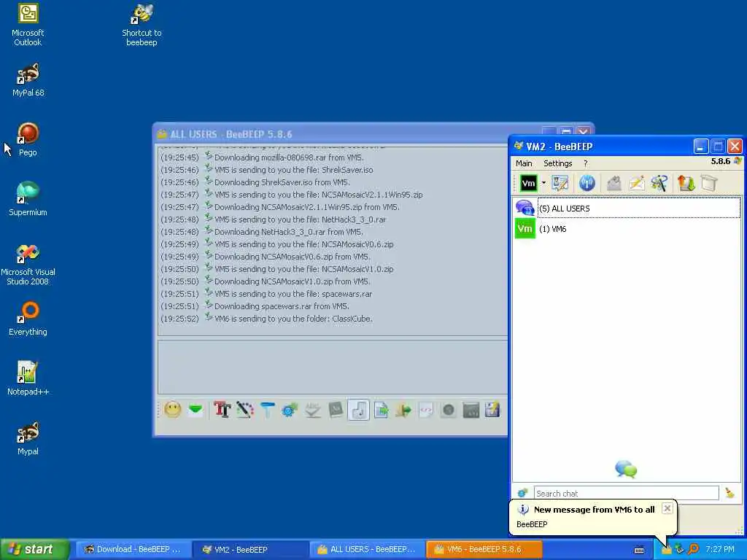Click the black Vm user status avatar
This screenshot has width=747, height=560.
pyautogui.click(x=528, y=183)
